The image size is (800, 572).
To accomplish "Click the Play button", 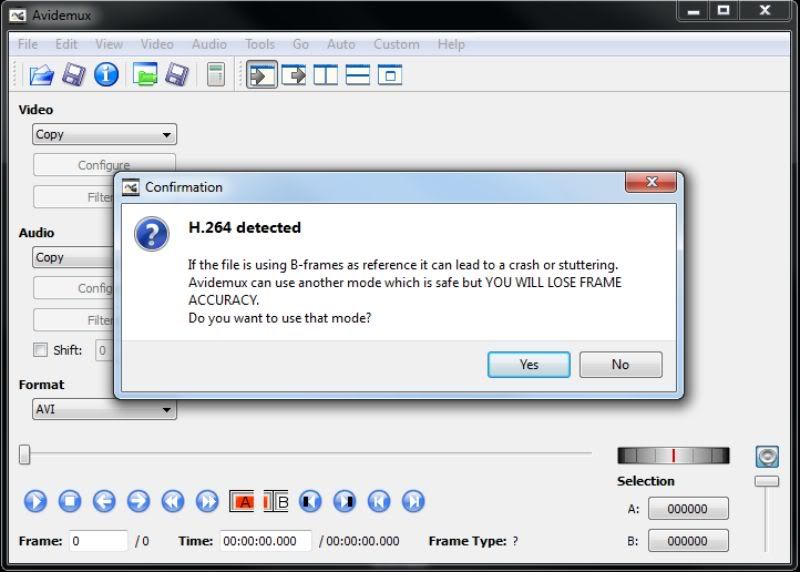I will pos(35,501).
